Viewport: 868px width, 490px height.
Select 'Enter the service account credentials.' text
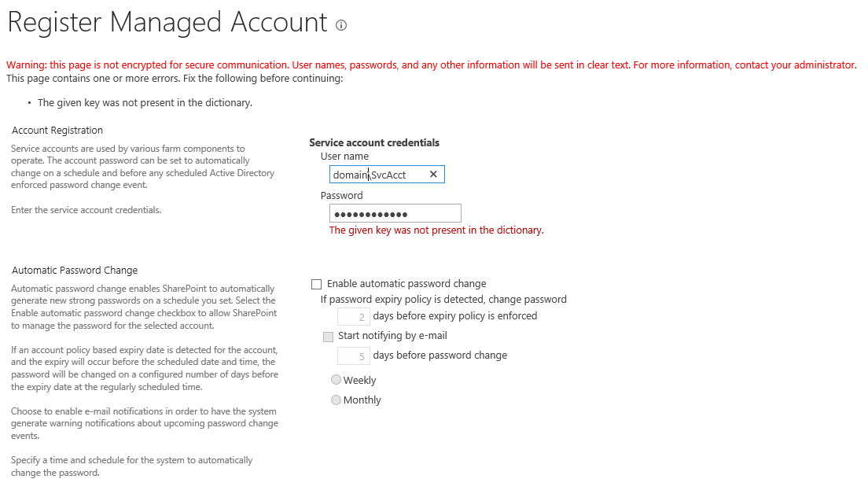tap(86, 210)
